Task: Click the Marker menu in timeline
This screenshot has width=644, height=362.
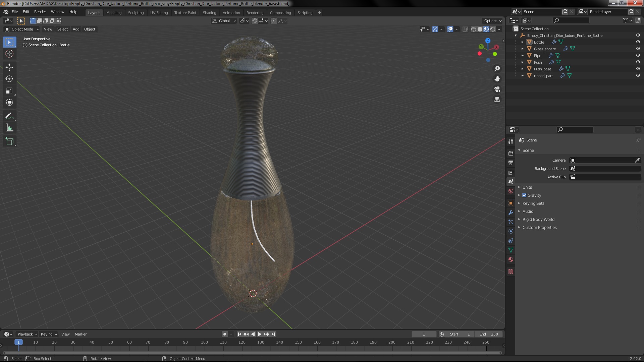Action: (x=80, y=334)
